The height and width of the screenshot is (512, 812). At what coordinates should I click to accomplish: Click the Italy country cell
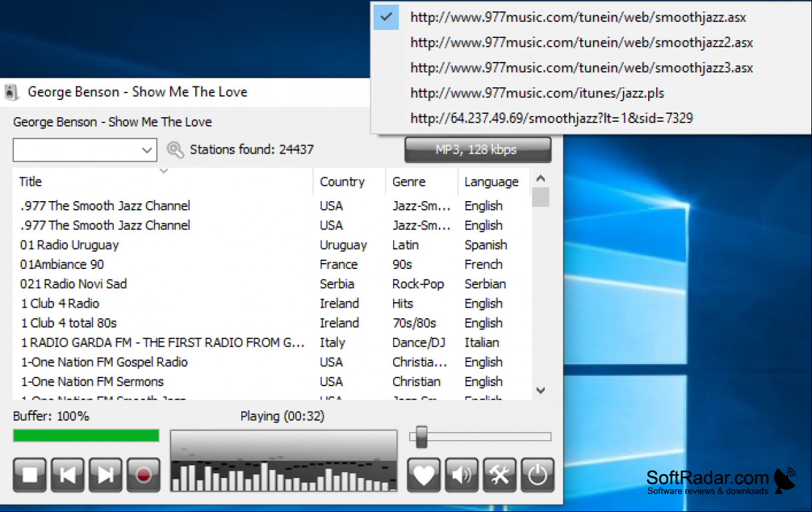tap(332, 342)
